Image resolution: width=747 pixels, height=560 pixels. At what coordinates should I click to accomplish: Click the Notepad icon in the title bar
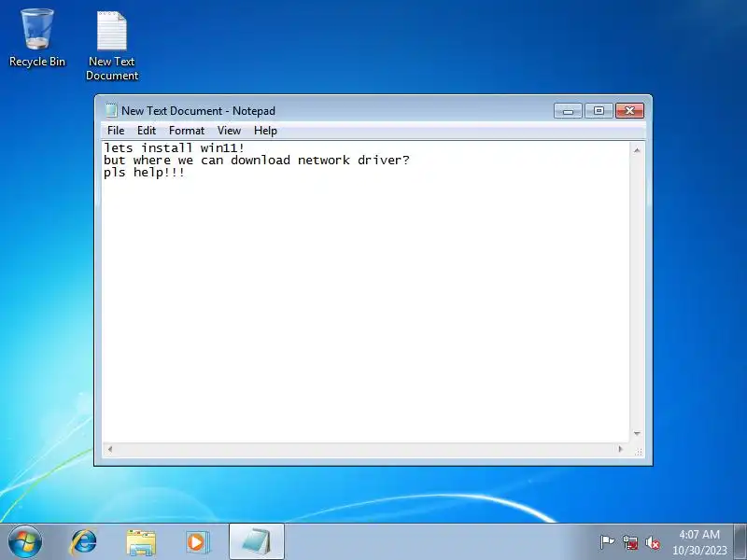pyautogui.click(x=111, y=110)
